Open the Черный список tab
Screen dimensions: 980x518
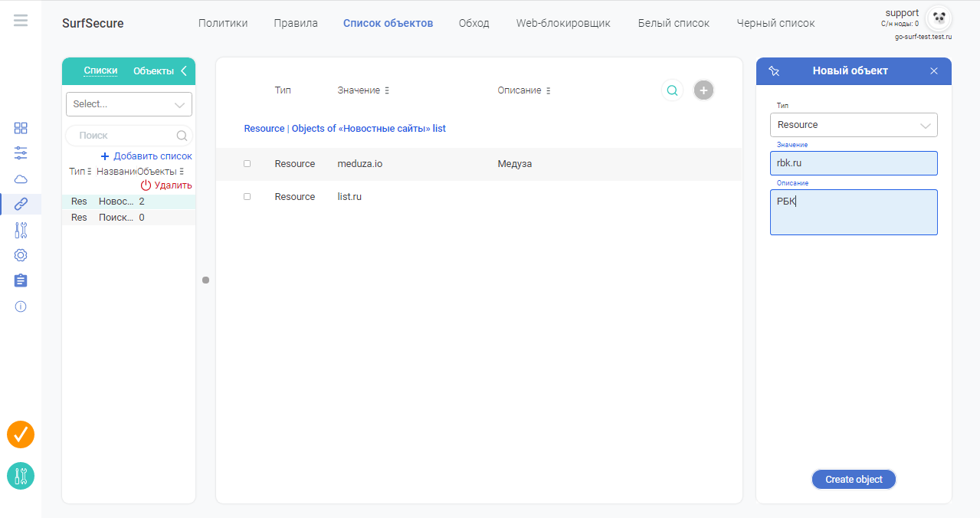pyautogui.click(x=775, y=23)
